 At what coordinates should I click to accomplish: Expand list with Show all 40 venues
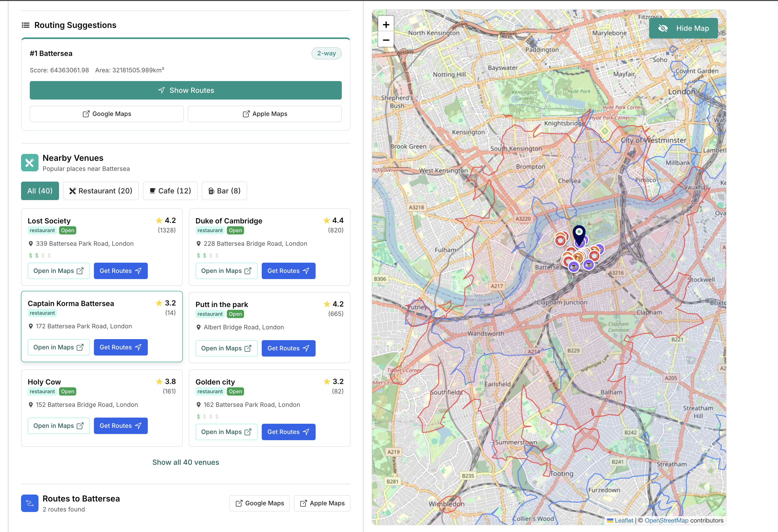(186, 462)
